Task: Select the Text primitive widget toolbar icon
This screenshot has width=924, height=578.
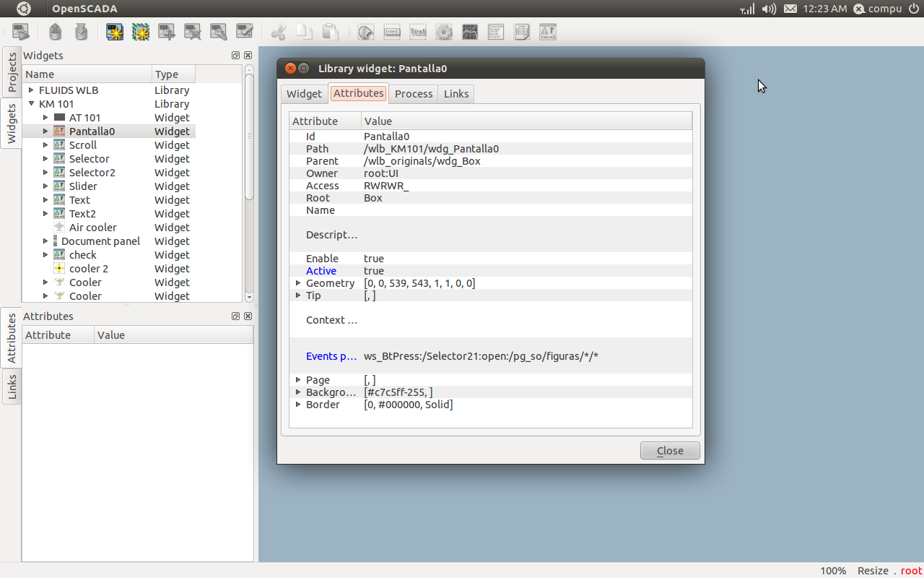Action: (x=418, y=32)
